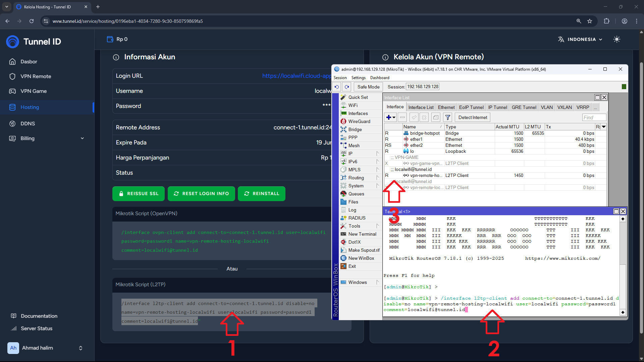Open WireGuard from the WinBox menu
644x362 pixels.
tap(359, 121)
